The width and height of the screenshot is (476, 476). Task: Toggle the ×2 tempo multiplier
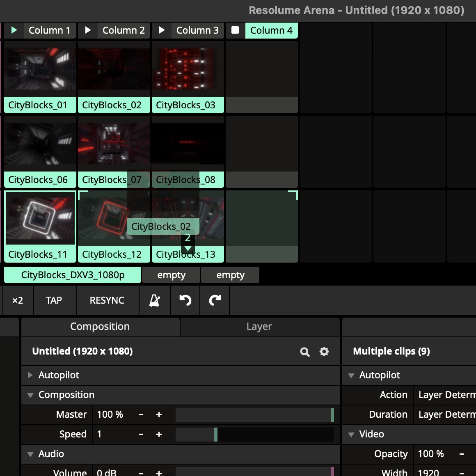[x=18, y=300]
